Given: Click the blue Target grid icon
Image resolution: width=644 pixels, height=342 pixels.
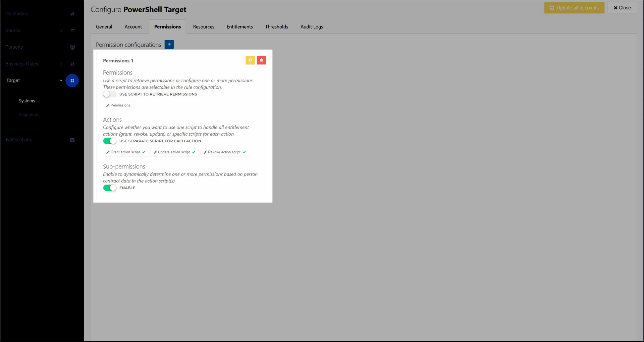Looking at the screenshot, I should point(72,81).
